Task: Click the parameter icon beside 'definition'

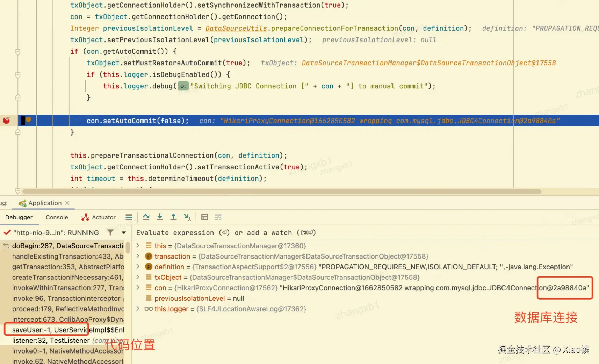Action: pos(149,267)
